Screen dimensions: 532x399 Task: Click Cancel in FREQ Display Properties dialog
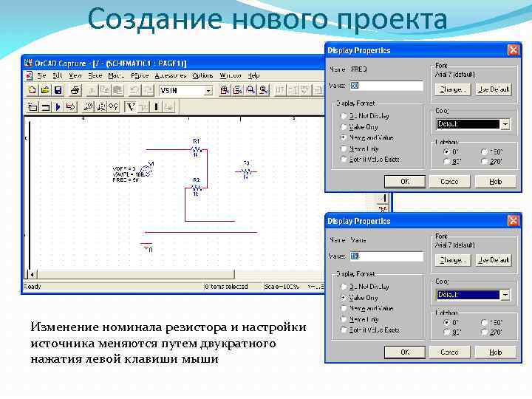point(449,182)
